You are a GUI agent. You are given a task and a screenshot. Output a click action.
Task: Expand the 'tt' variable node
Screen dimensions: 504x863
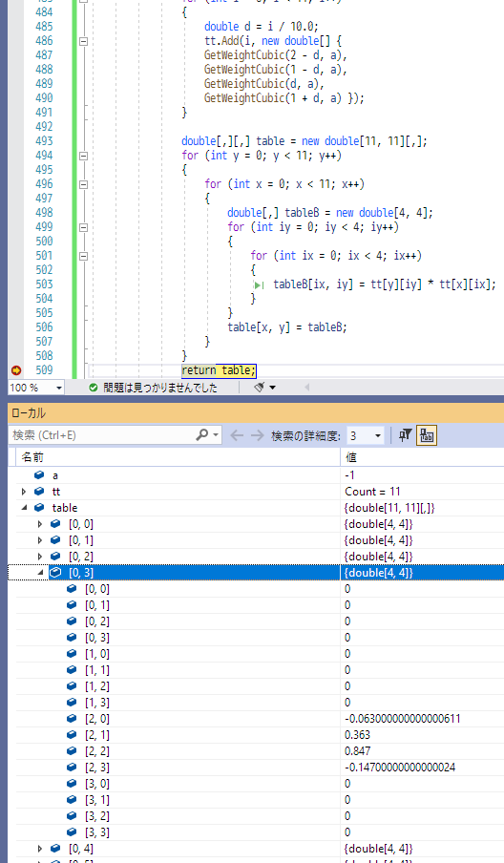coord(24,492)
